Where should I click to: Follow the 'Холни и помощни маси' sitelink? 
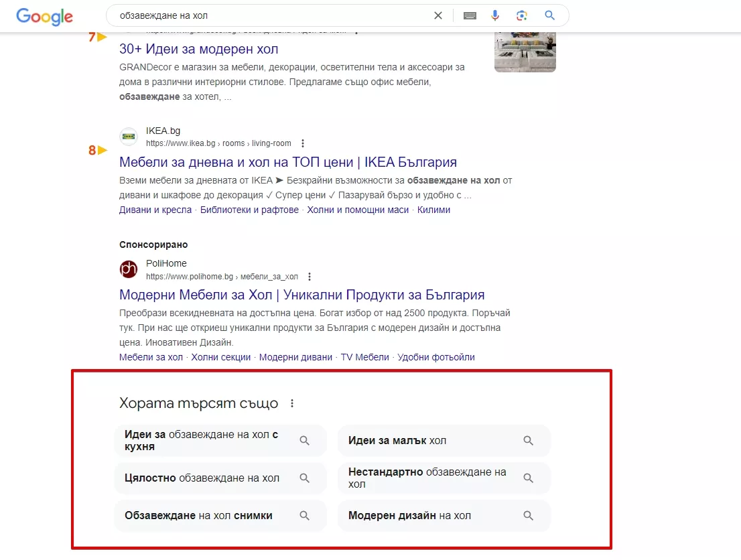pyautogui.click(x=358, y=210)
